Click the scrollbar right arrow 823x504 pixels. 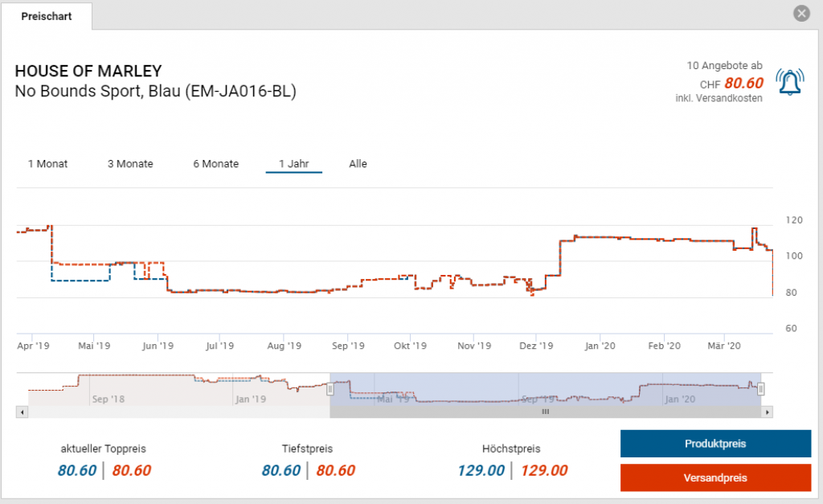[x=768, y=412]
